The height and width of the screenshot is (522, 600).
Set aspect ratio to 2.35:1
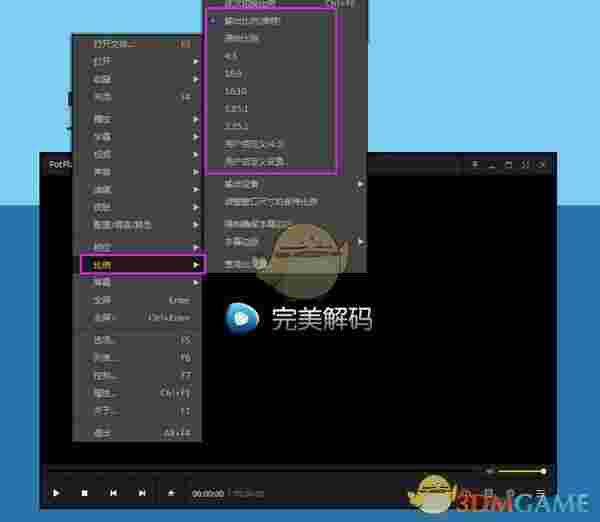click(x=237, y=126)
